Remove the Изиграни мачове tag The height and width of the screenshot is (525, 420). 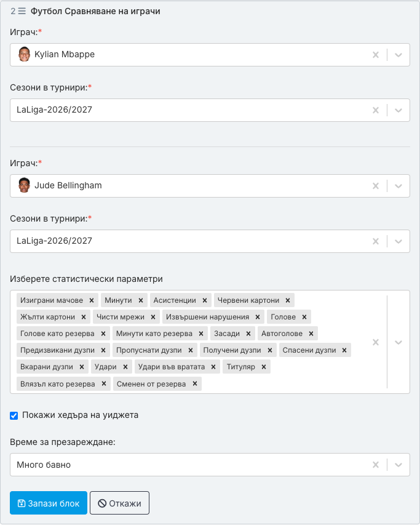click(92, 300)
